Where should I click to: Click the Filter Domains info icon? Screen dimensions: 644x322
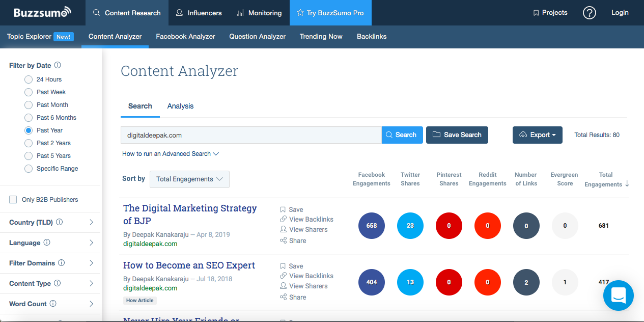point(62,263)
